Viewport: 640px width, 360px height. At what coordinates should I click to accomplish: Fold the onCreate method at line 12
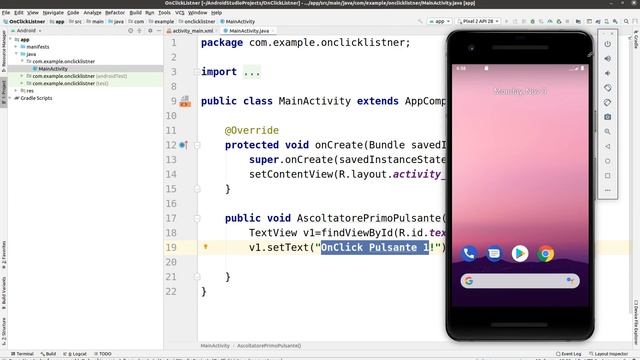coord(197,145)
